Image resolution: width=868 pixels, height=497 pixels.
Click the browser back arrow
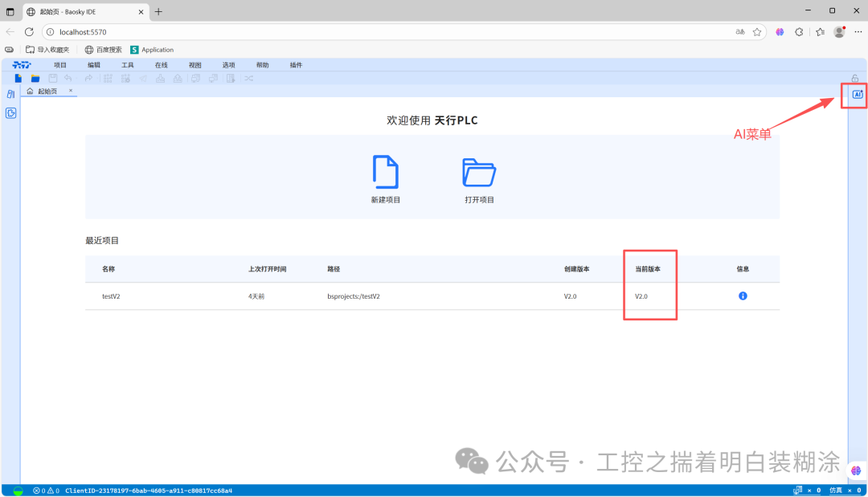pyautogui.click(x=10, y=32)
